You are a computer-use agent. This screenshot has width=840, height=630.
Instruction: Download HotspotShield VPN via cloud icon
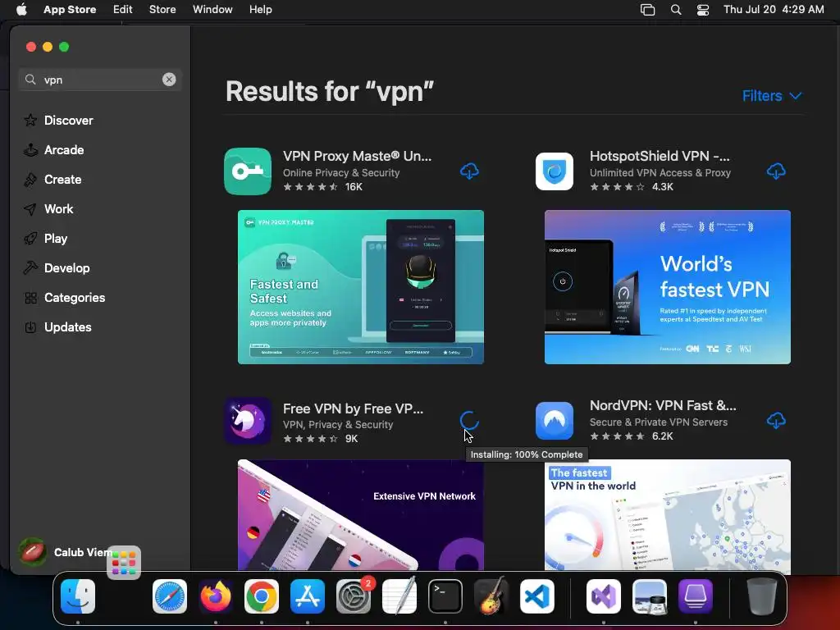pyautogui.click(x=776, y=171)
